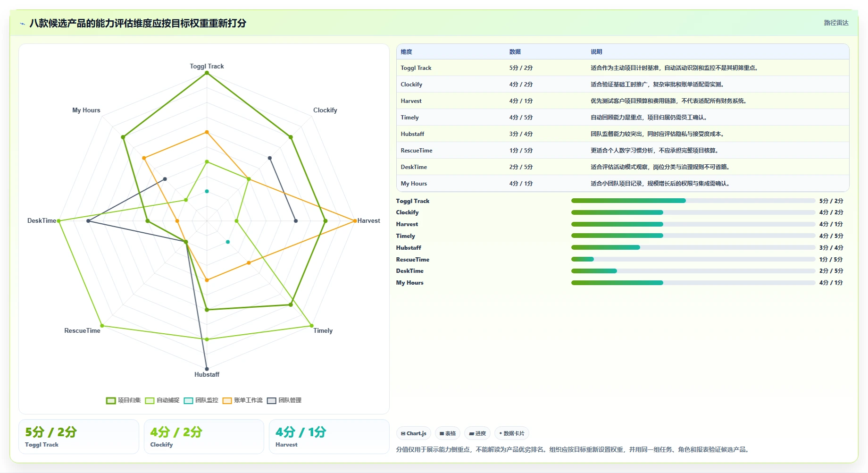Select the 说明 column header
Viewport: 868px width, 473px height.
(596, 52)
